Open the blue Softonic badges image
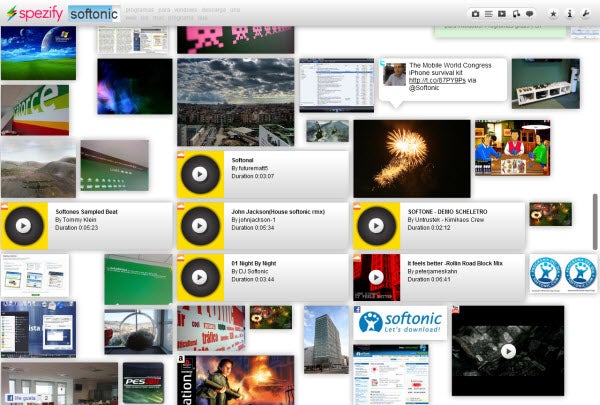Image resolution: width=600 pixels, height=405 pixels. [x=563, y=274]
